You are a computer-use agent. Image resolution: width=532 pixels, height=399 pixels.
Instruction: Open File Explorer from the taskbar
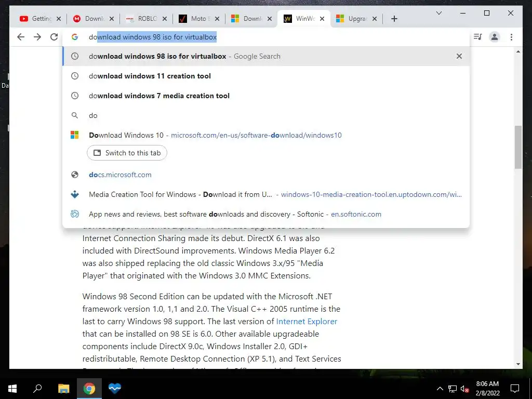(63, 389)
